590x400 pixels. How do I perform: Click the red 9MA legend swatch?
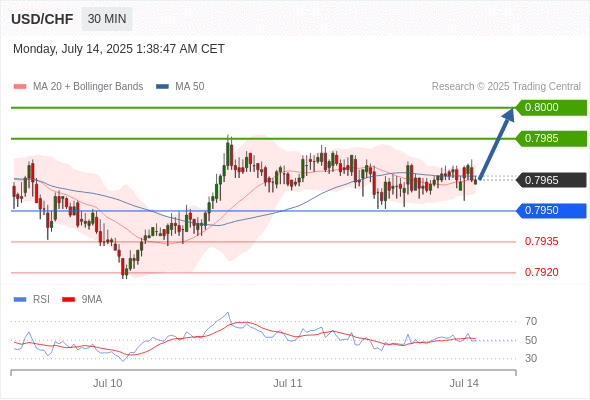pos(68,300)
